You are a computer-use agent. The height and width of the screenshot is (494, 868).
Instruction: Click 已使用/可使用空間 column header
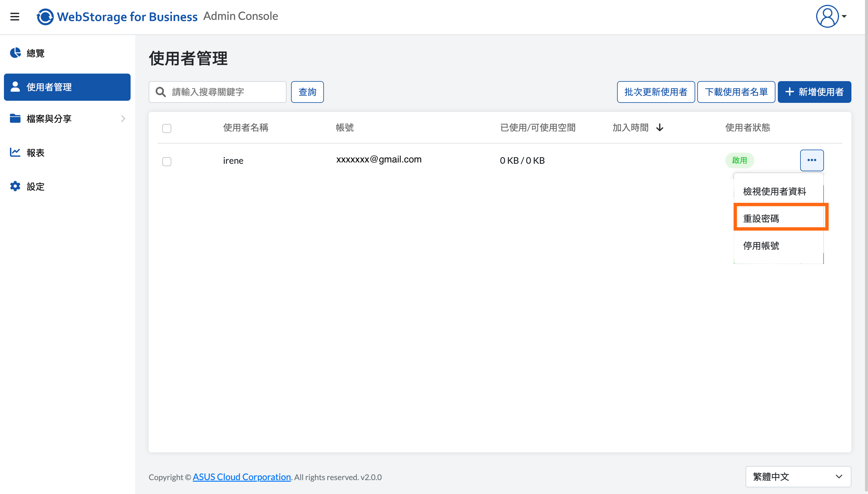[x=538, y=128]
